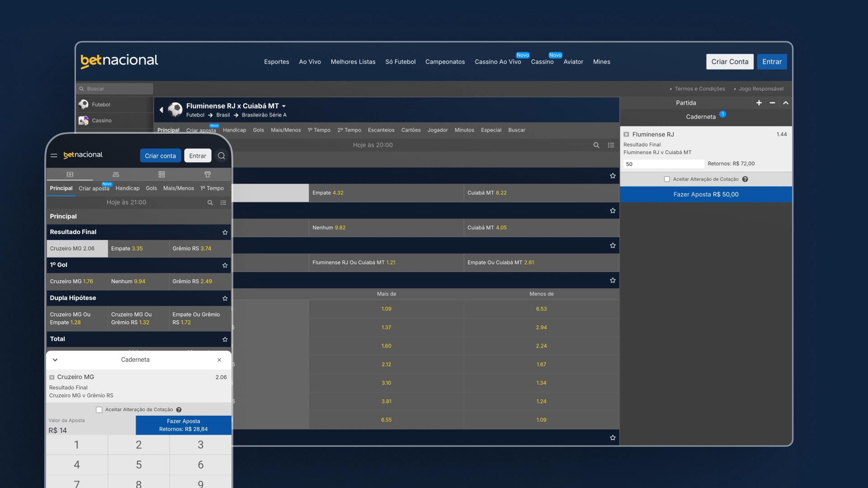Open Futebol soccer ball sidebar icon

(x=84, y=104)
